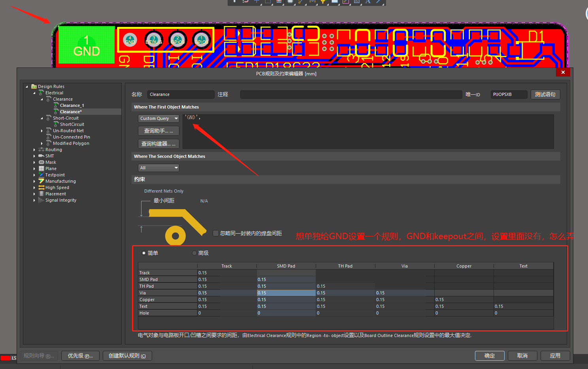Click the 唯一ID field PIJOPSXB
This screenshot has width=588, height=369.
509,94
